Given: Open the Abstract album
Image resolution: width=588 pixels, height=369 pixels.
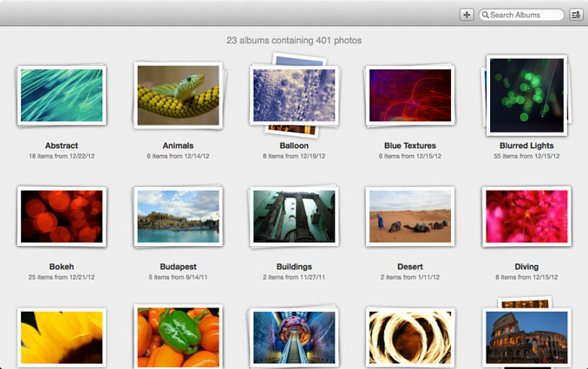Looking at the screenshot, I should point(62,95).
